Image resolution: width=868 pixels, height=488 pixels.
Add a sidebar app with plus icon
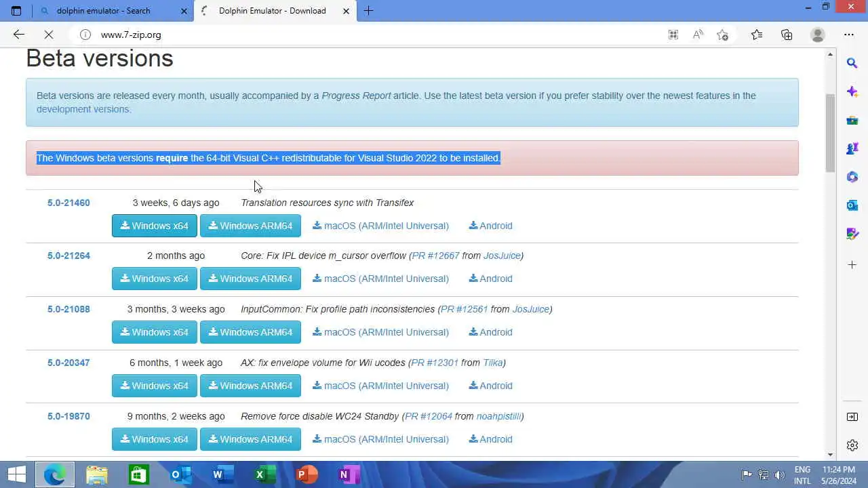click(x=852, y=264)
